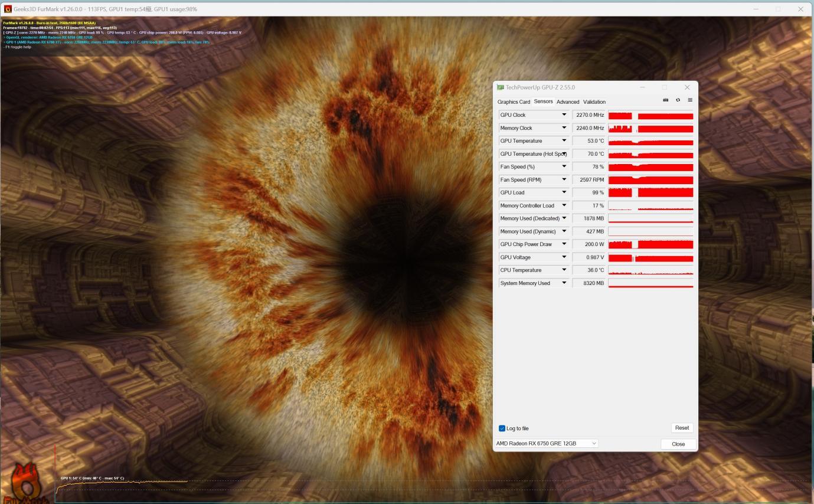Viewport: 814px width, 504px height.
Task: Click the Reset button
Action: coord(682,428)
